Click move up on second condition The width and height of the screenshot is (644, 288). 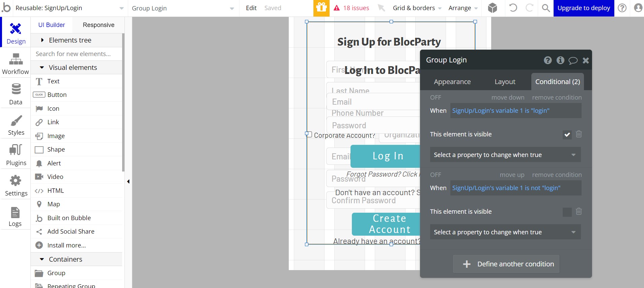pos(512,175)
